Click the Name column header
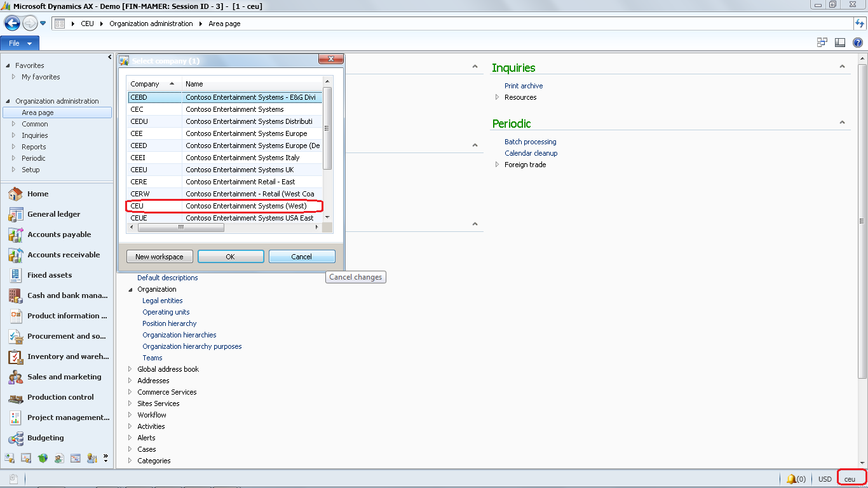868x488 pixels. (x=253, y=84)
